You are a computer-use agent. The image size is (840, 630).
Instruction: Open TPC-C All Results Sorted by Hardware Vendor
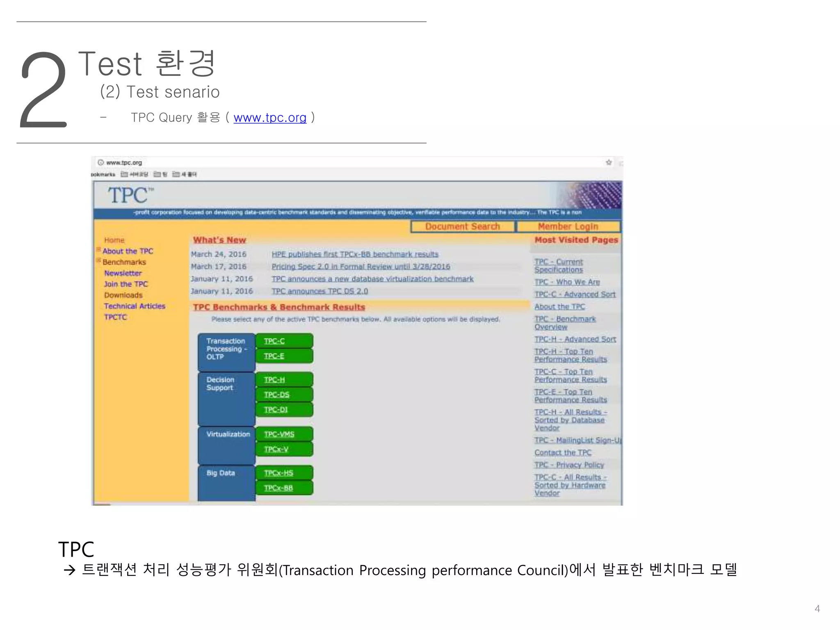coord(571,485)
